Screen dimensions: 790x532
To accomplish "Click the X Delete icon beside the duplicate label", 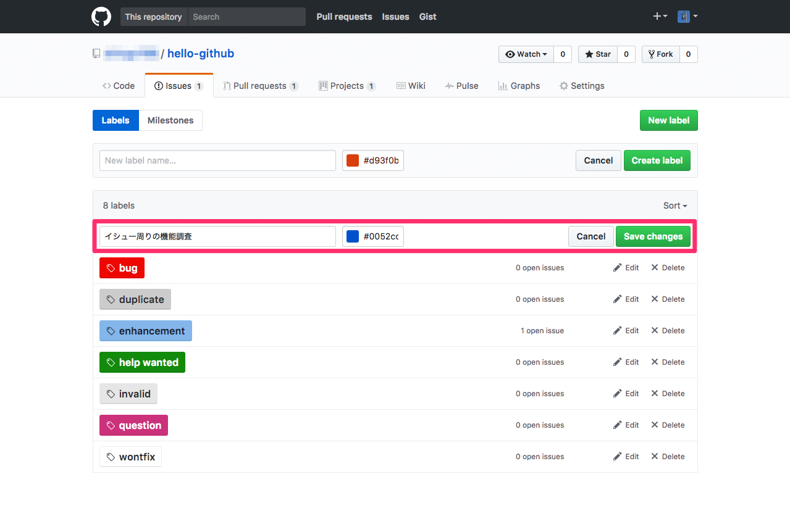I will pos(656,299).
